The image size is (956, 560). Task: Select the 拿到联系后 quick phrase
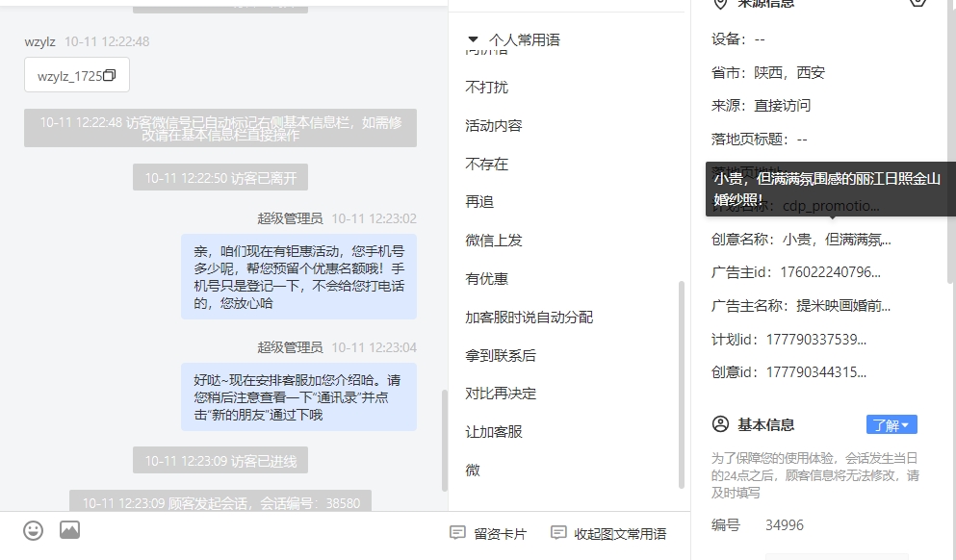tap(501, 355)
